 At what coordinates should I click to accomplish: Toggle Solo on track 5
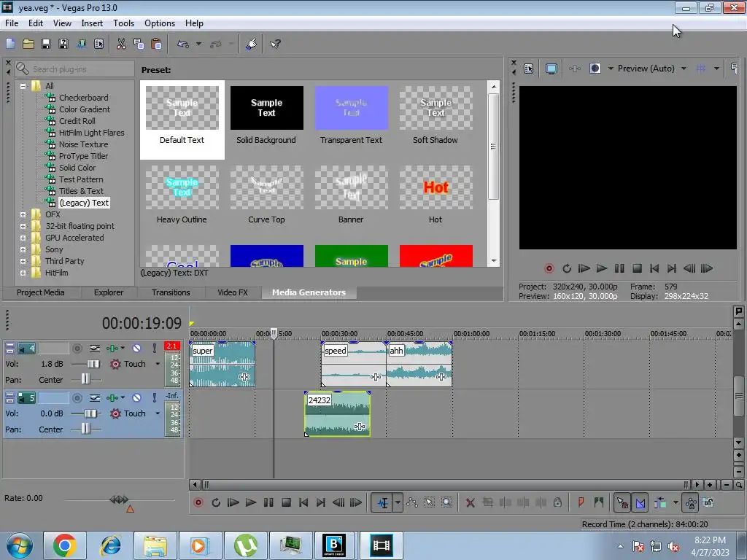(154, 397)
